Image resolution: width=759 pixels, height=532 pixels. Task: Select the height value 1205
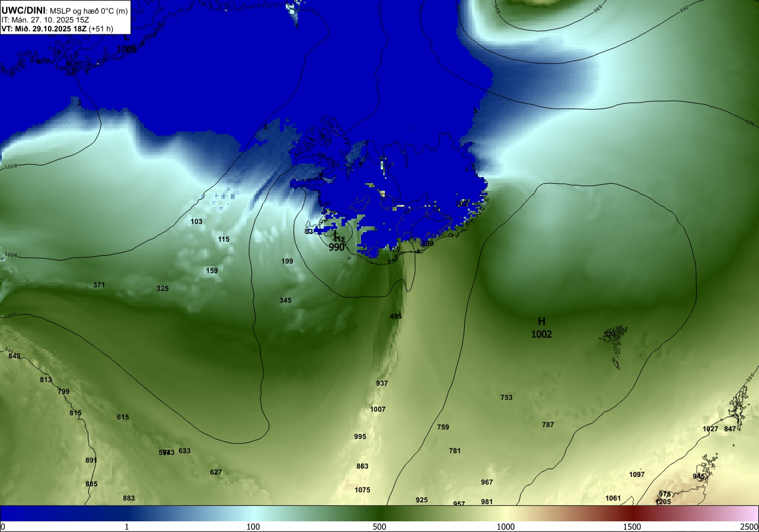(x=664, y=502)
